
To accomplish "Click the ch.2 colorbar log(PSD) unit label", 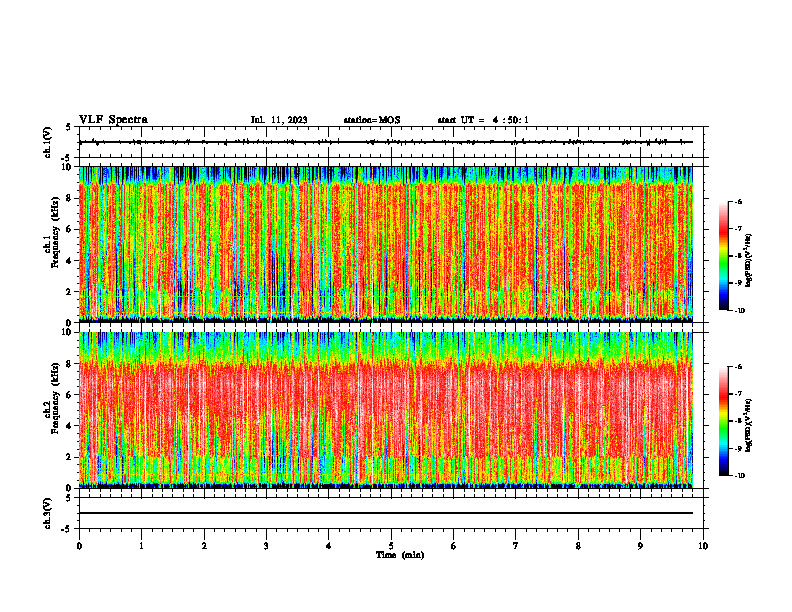I will 749,425.
